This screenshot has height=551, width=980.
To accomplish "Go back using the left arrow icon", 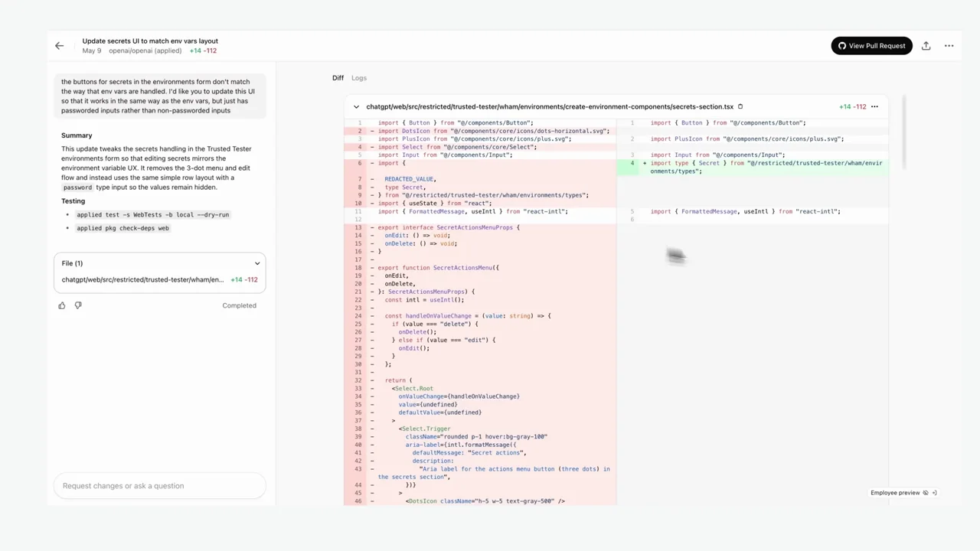I will click(x=59, y=46).
